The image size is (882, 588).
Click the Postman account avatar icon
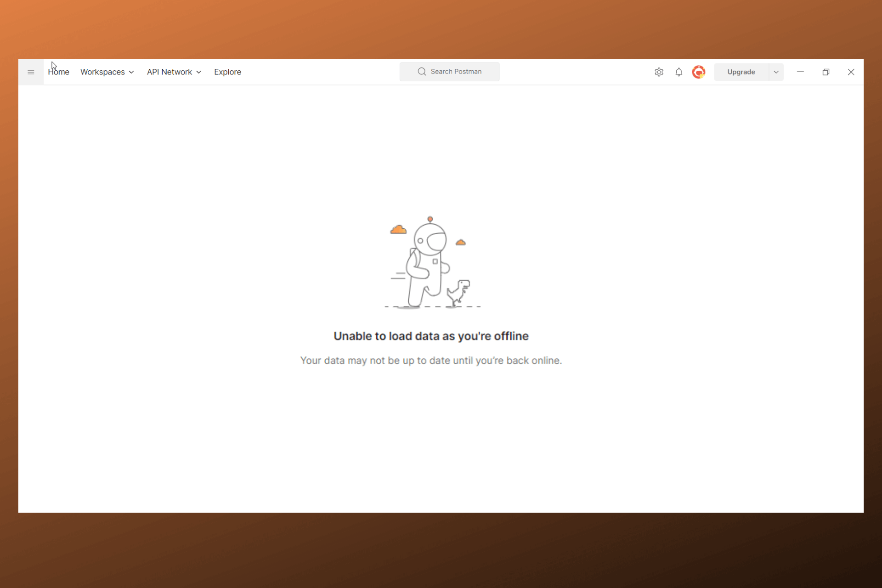698,72
